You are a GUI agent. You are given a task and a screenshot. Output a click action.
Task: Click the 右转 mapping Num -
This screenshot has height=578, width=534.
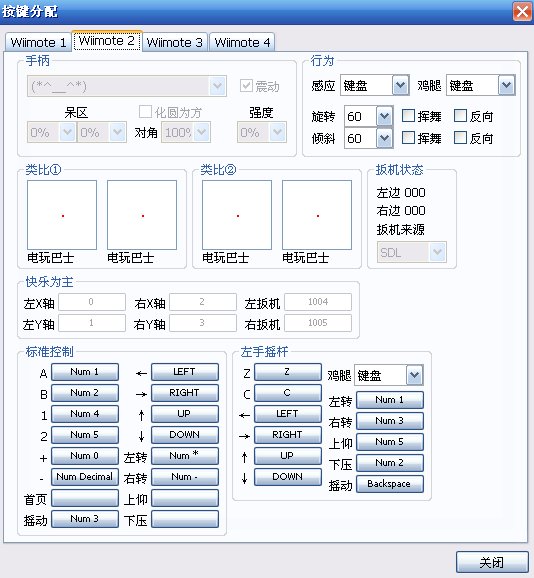tap(185, 477)
